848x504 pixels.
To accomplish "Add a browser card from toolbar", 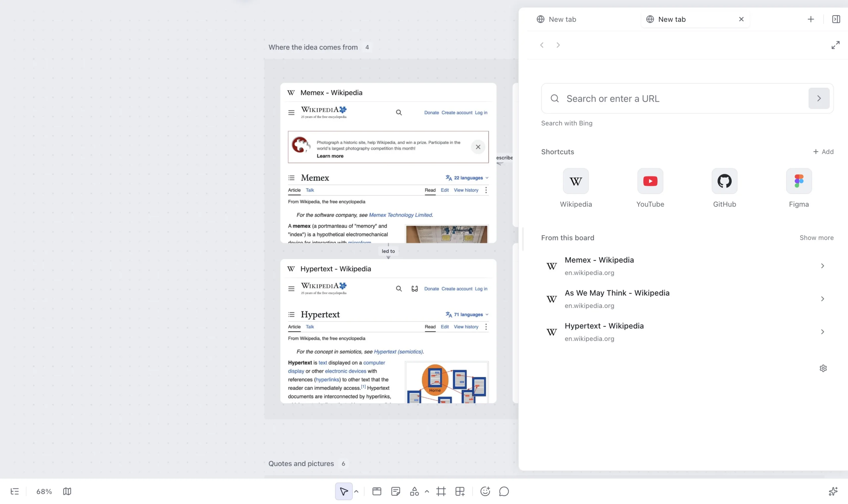I will 376,491.
